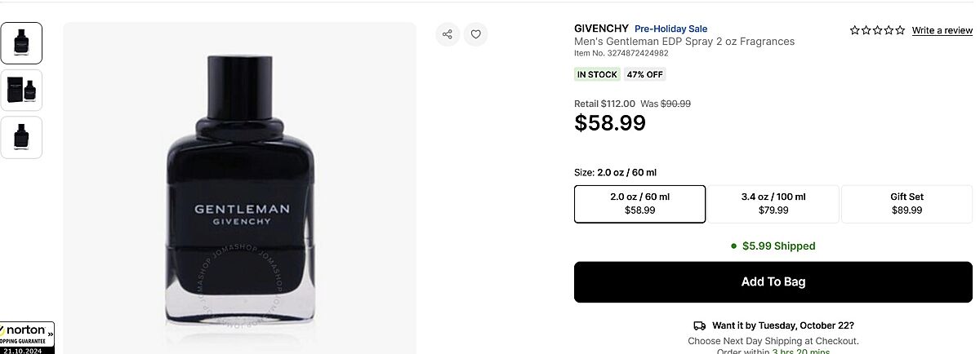Image resolution: width=980 pixels, height=354 pixels.
Task: Click the fifth star rating icon
Action: coord(900,30)
